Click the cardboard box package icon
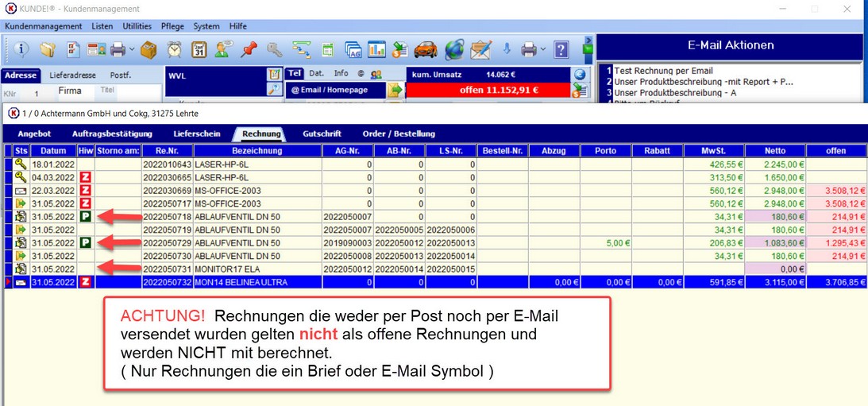 pos(149,50)
